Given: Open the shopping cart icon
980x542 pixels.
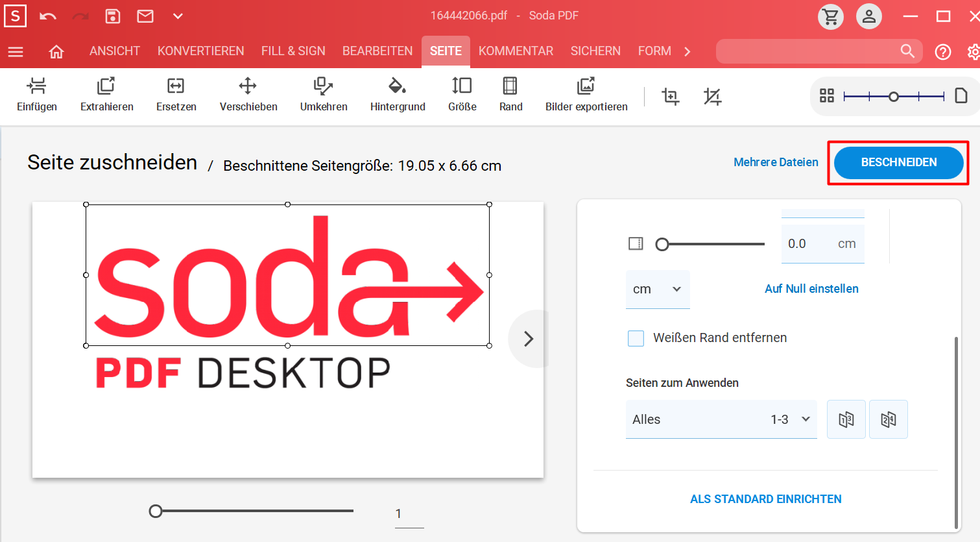Looking at the screenshot, I should [831, 16].
